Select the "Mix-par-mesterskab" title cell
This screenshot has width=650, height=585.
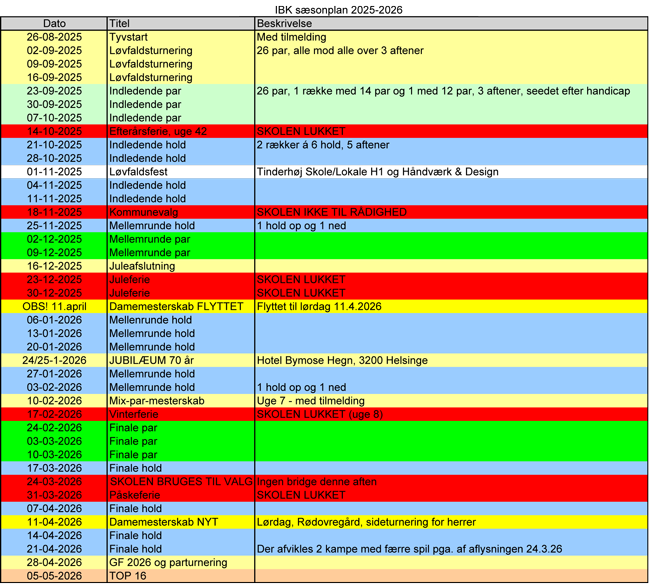point(156,401)
